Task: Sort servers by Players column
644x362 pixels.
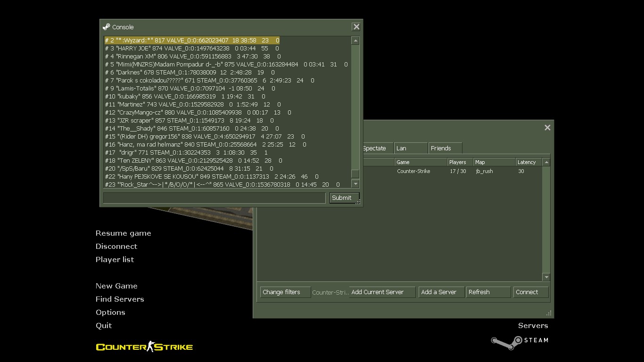Action: pos(460,162)
